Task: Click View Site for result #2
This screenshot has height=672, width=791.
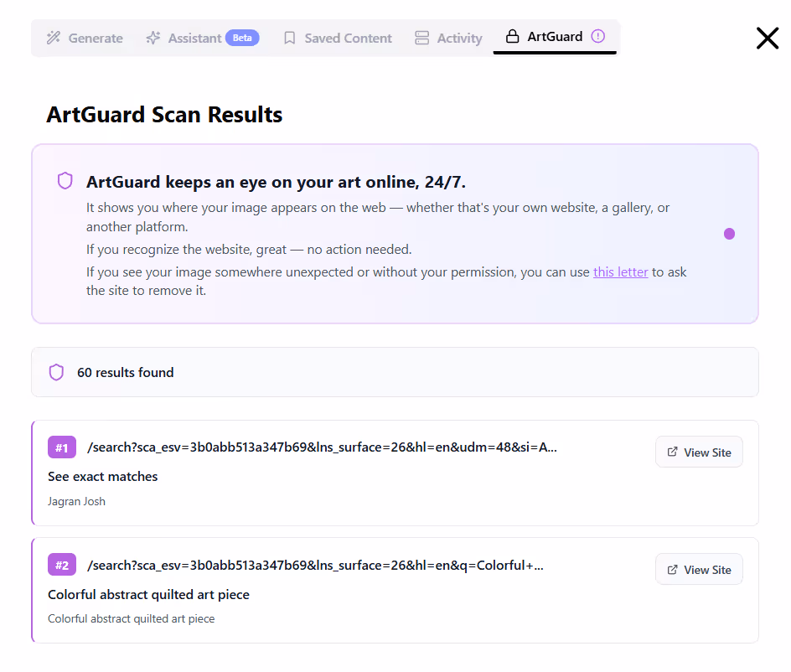Action: tap(699, 569)
